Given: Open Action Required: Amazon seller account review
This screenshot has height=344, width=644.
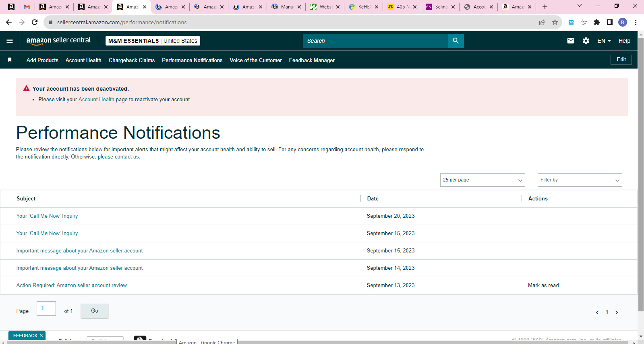Looking at the screenshot, I should [x=71, y=286].
